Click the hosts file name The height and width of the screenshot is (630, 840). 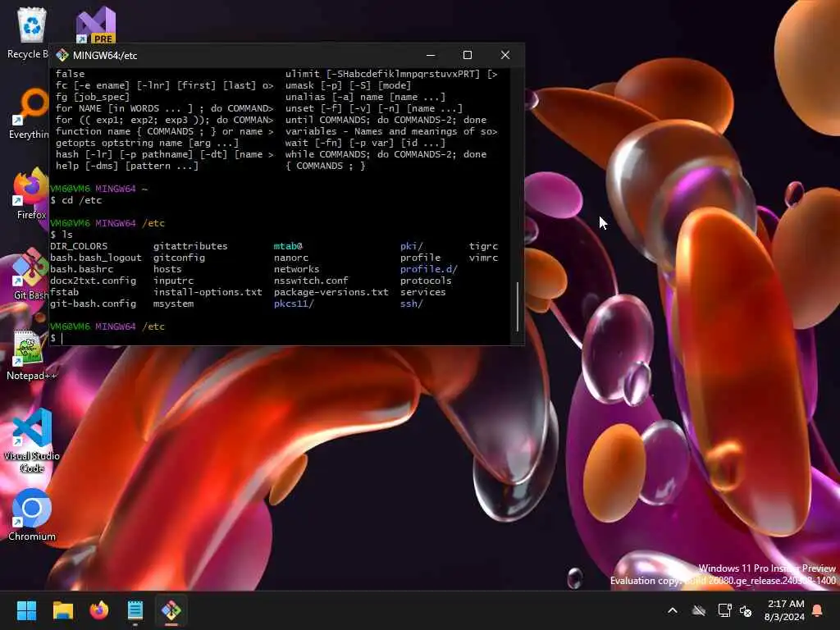point(167,269)
